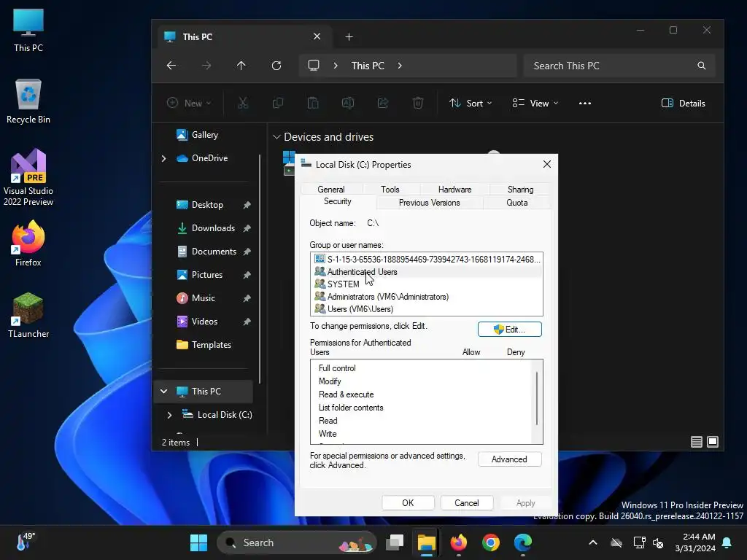
Task: Switch to the General tab
Action: pos(331,189)
